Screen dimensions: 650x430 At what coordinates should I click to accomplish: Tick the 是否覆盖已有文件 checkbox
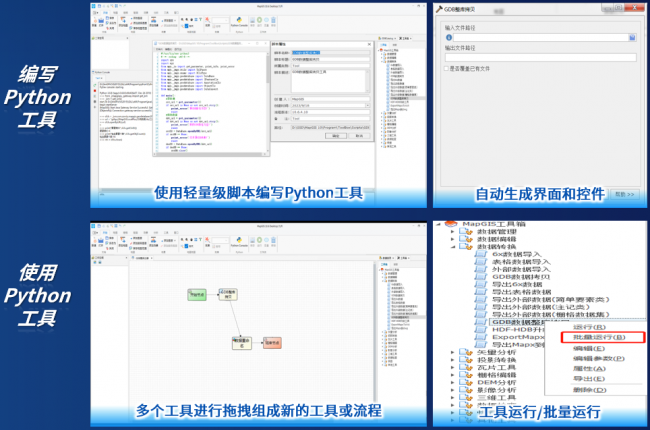[446, 68]
